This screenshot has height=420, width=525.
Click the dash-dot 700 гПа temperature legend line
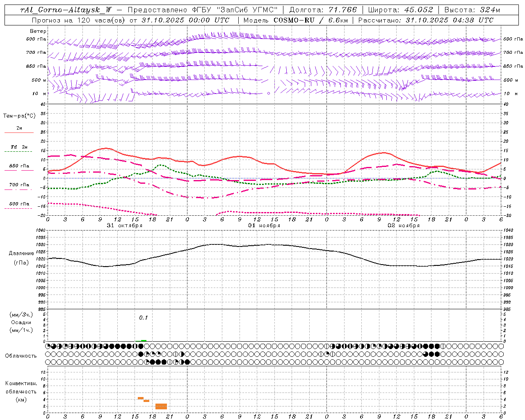(19, 189)
